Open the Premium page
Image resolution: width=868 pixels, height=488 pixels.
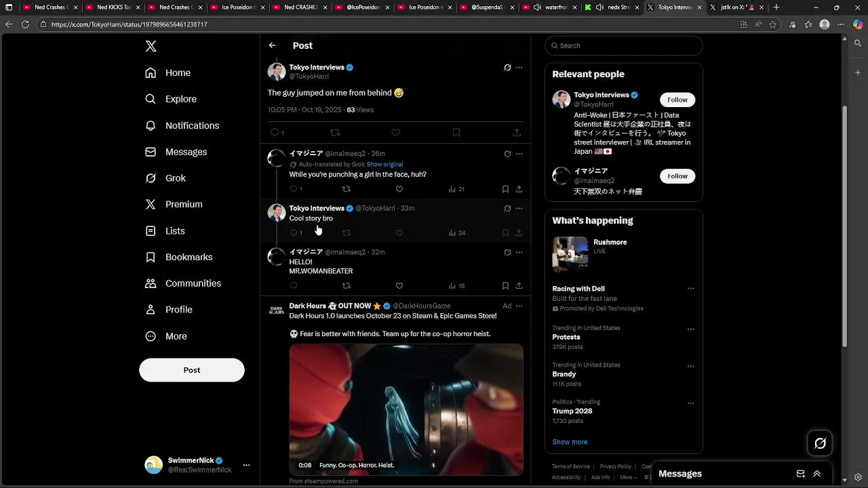click(x=174, y=204)
